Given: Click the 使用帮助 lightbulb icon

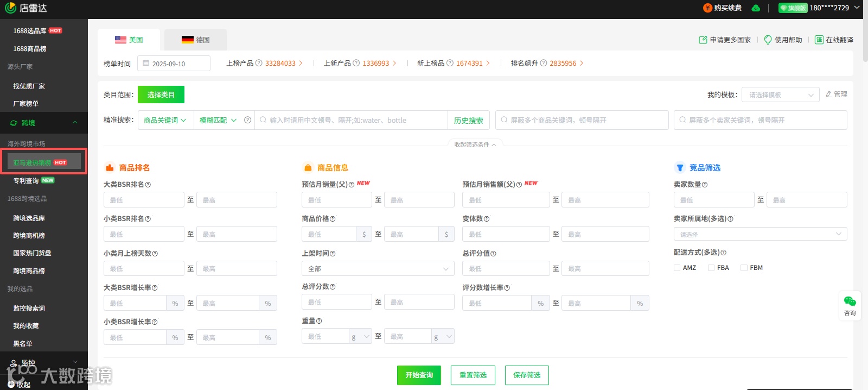Looking at the screenshot, I should 768,40.
